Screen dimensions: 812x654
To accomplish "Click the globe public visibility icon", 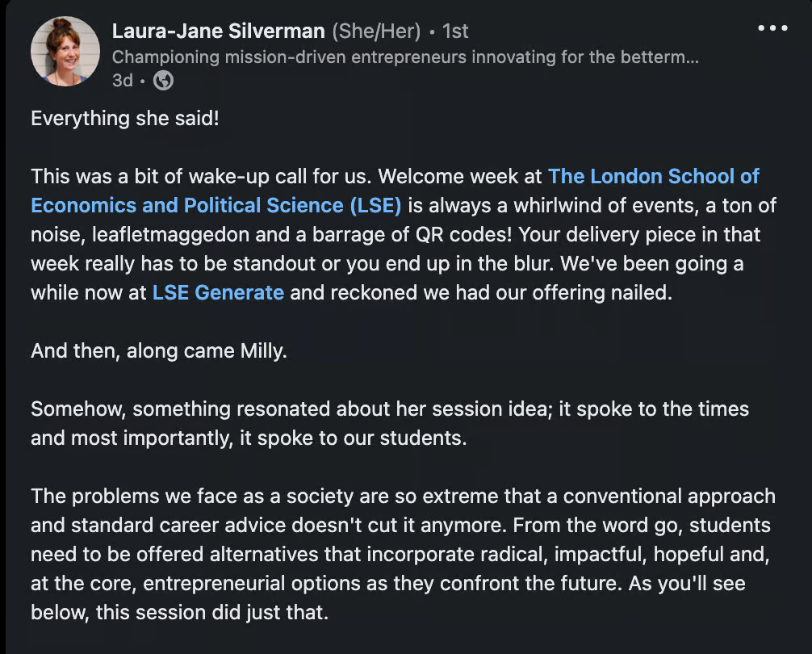I will 163,80.
